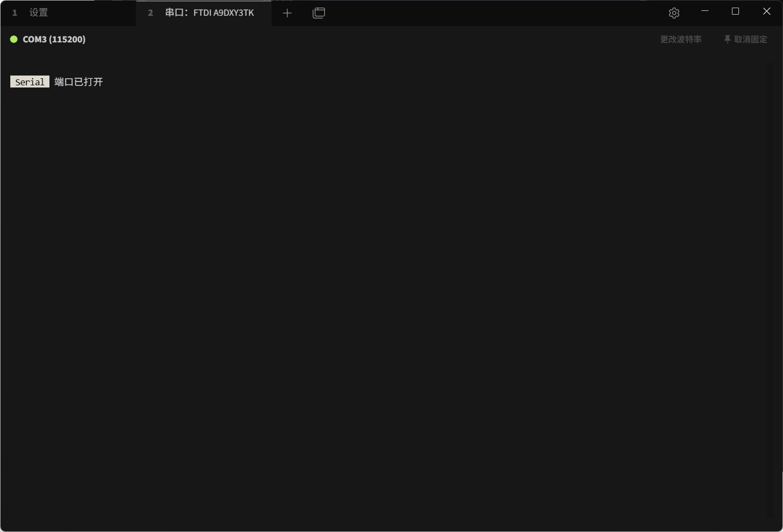Click the terminal's vertical scrollbar on the right
783x532 pixels.
769,272
